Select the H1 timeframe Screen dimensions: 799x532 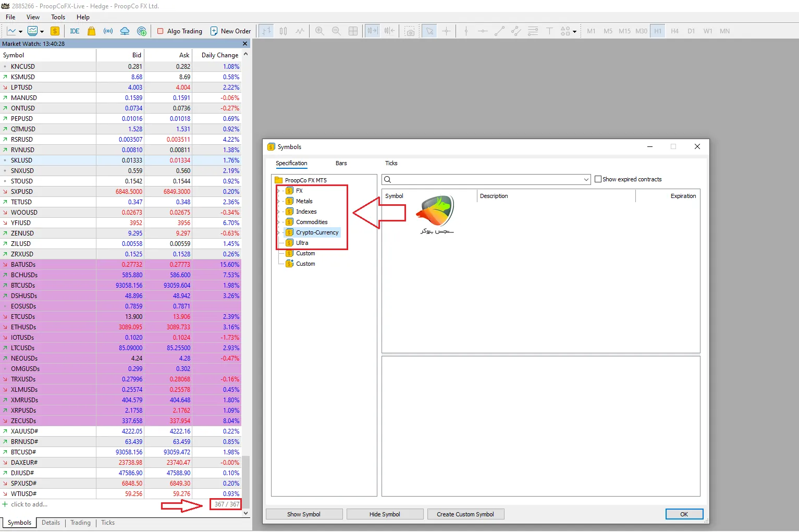658,31
